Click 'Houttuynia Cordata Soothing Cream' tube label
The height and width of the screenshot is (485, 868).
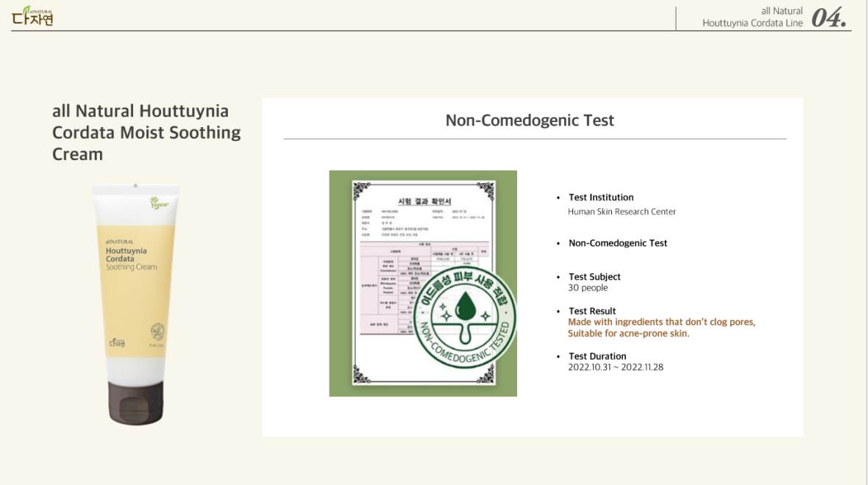tap(131, 258)
